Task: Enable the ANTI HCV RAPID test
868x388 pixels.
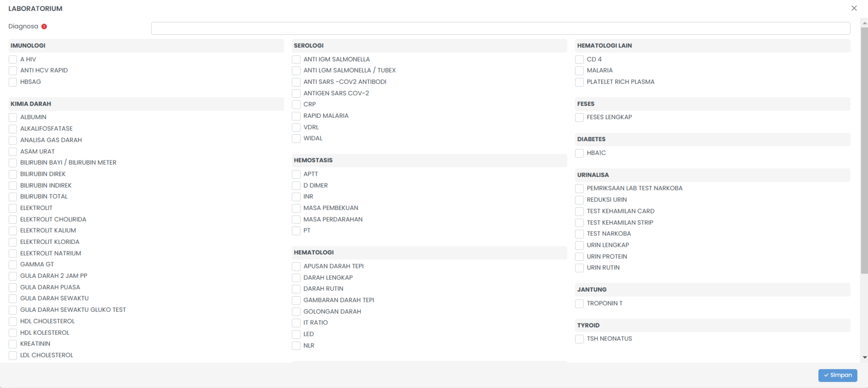Action: [13, 71]
